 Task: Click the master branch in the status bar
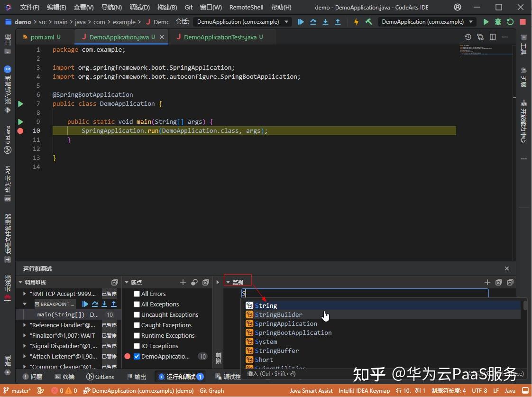17,391
